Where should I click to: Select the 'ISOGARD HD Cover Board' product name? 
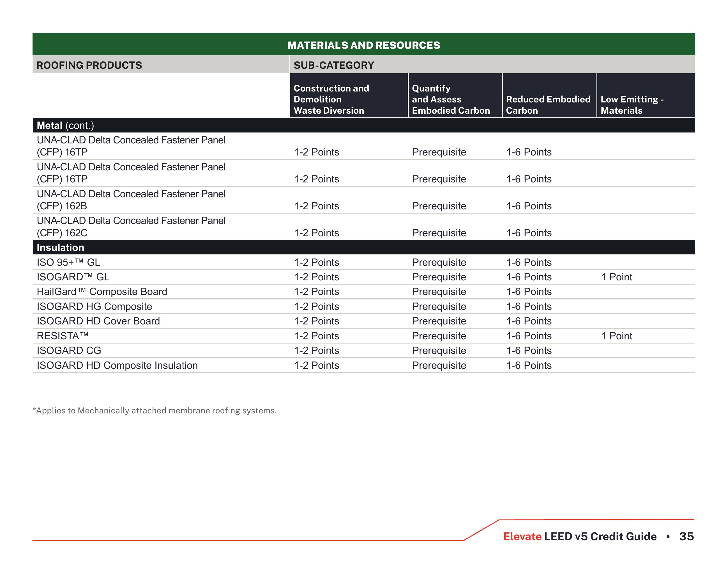point(98,321)
